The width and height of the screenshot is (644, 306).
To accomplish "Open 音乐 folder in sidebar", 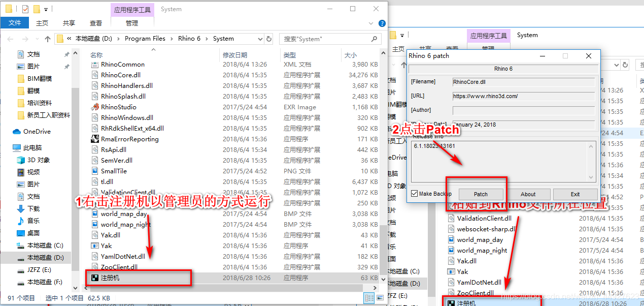I will (28, 221).
